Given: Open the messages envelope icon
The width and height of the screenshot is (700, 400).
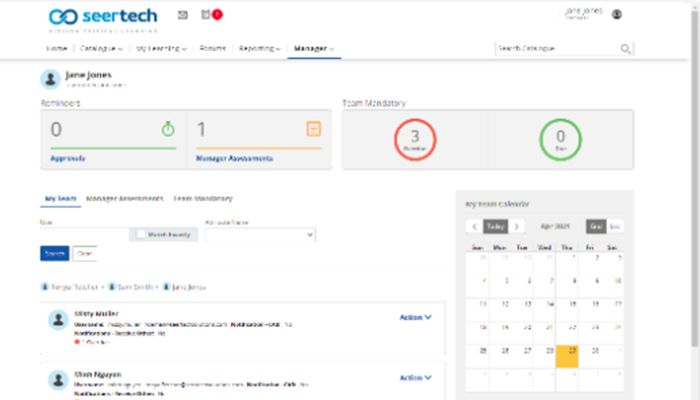Looking at the screenshot, I should tap(182, 15).
